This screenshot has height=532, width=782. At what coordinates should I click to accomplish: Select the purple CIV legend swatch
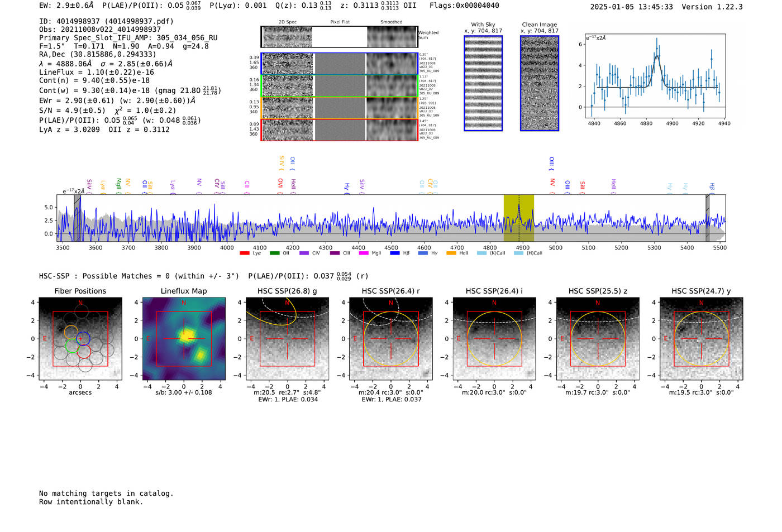tap(304, 253)
